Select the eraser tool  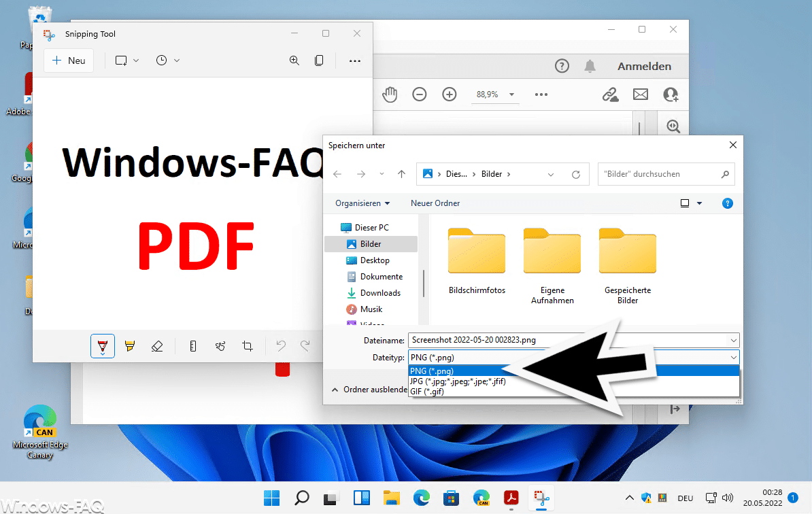coord(157,346)
